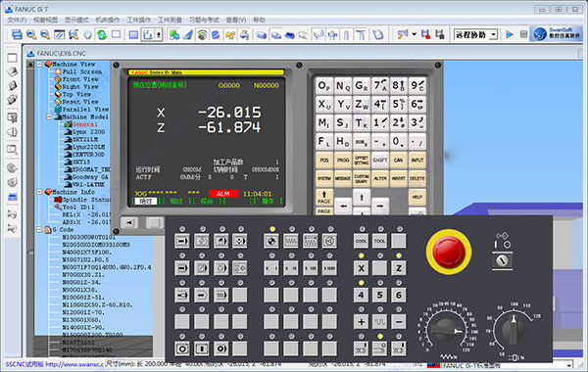Collapse the Machine View tree node
This screenshot has height=372, width=588.
[x=40, y=64]
